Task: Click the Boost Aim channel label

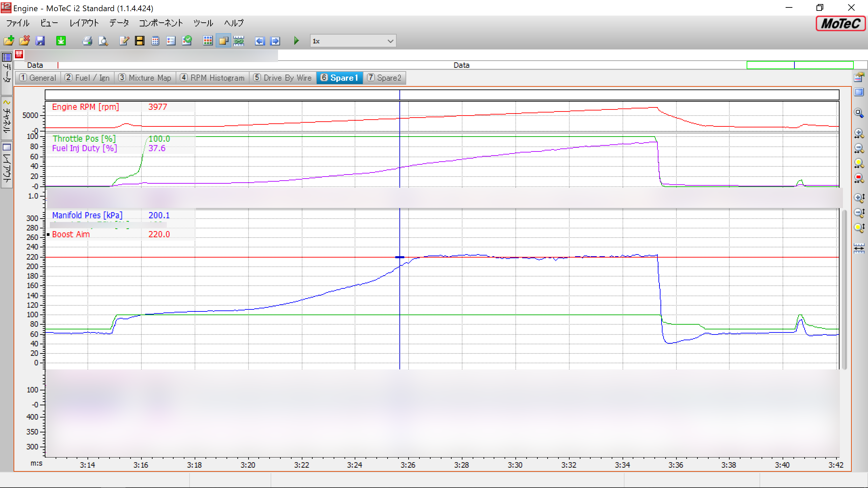Action: pyautogui.click(x=71, y=235)
